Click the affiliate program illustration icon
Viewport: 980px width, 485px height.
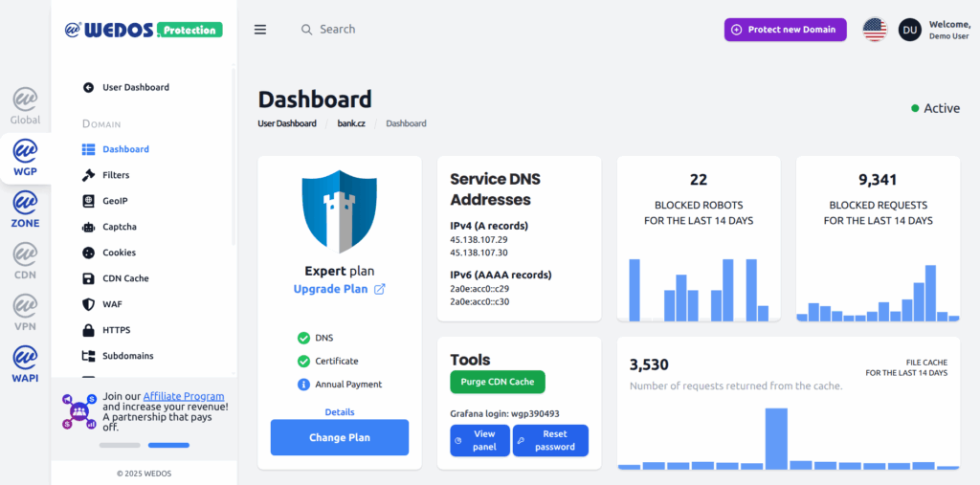79,411
